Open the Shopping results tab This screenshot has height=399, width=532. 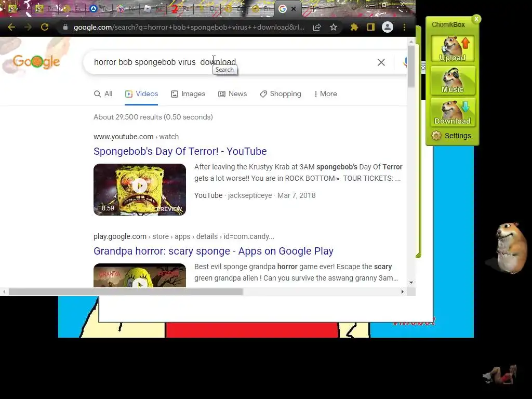tap(280, 94)
